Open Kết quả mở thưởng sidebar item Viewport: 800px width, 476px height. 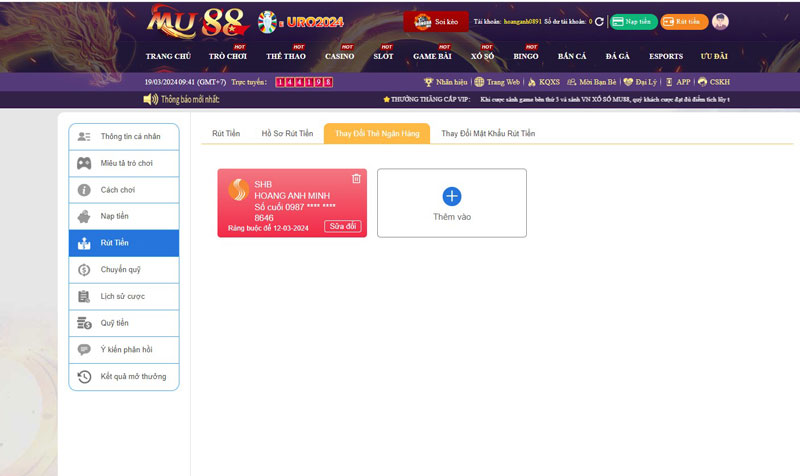(x=124, y=377)
